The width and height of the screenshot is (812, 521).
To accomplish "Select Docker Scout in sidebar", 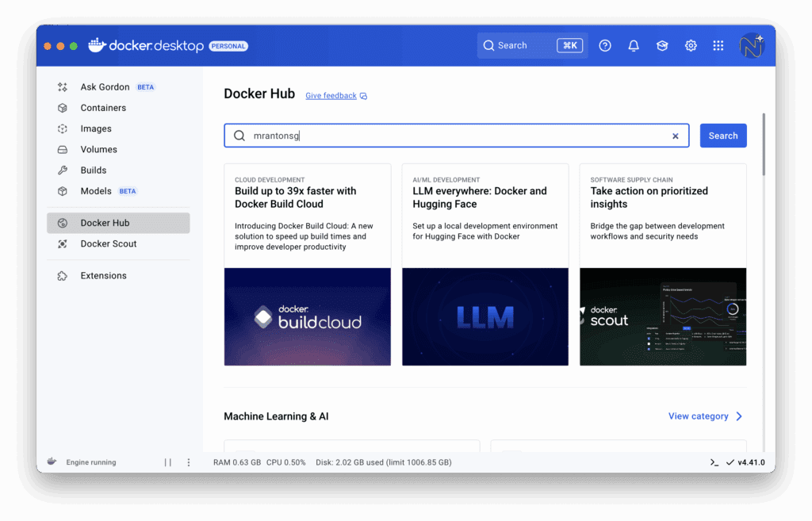I will pos(108,244).
